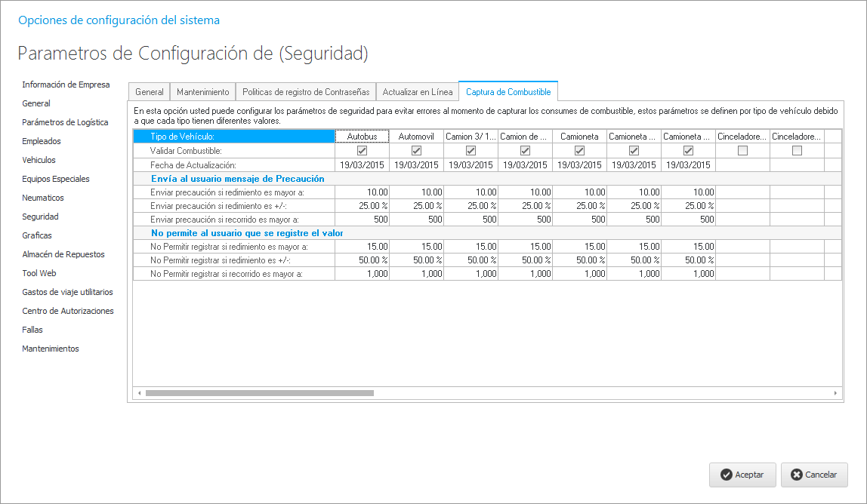Select Centro de Autorizaciones in sidebar
This screenshot has height=504, width=867.
68,311
